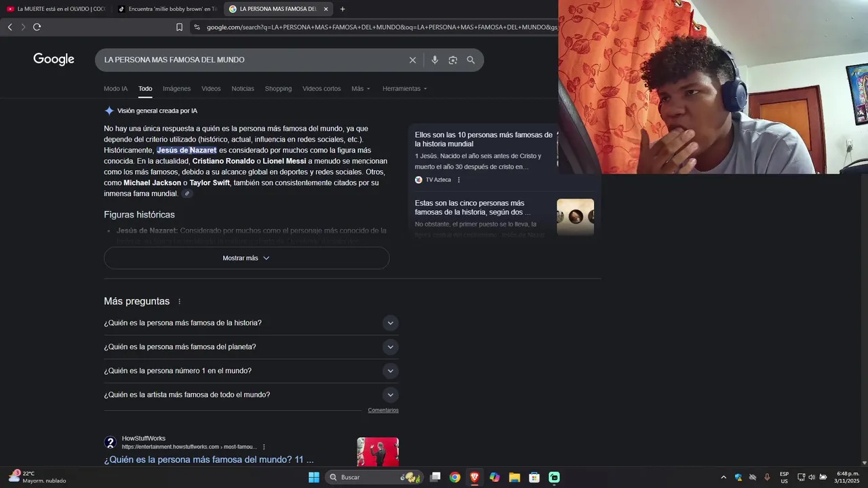Expand AI overview with Mostrar más
This screenshot has height=488, width=868.
247,258
